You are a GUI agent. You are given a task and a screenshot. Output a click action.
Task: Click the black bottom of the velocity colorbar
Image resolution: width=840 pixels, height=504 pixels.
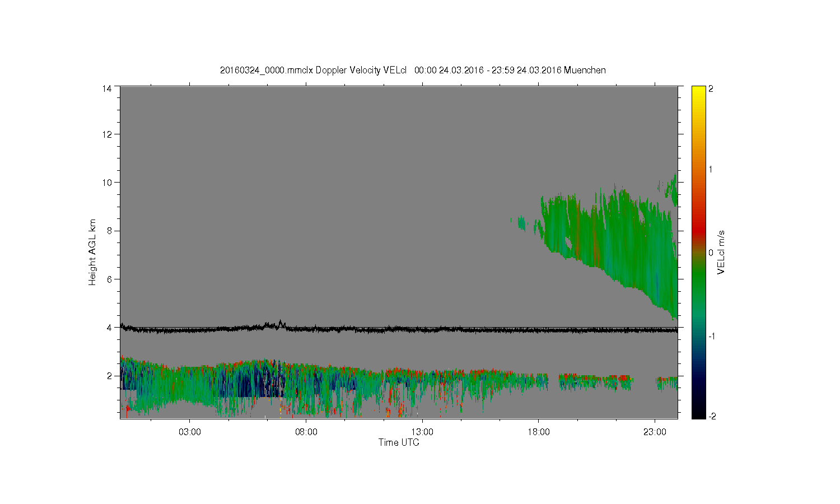(x=698, y=413)
